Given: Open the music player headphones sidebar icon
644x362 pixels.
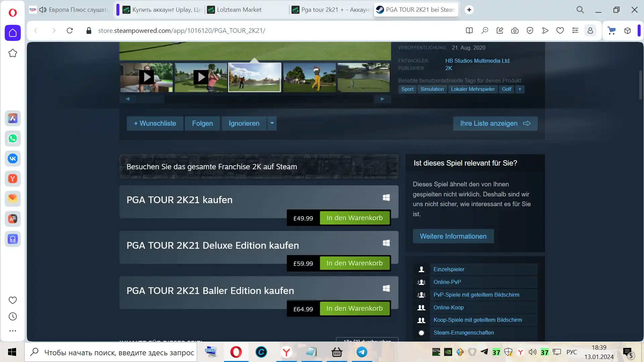Looking at the screenshot, I should (13, 239).
